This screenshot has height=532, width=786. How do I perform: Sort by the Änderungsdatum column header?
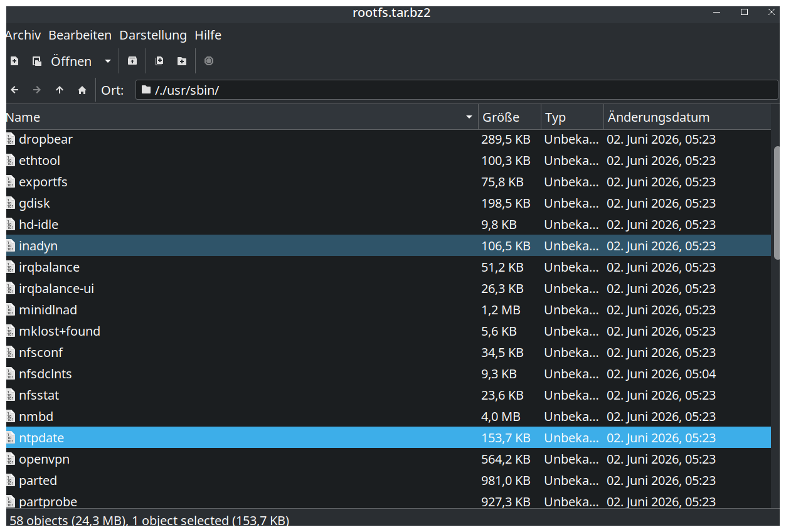[x=687, y=117]
